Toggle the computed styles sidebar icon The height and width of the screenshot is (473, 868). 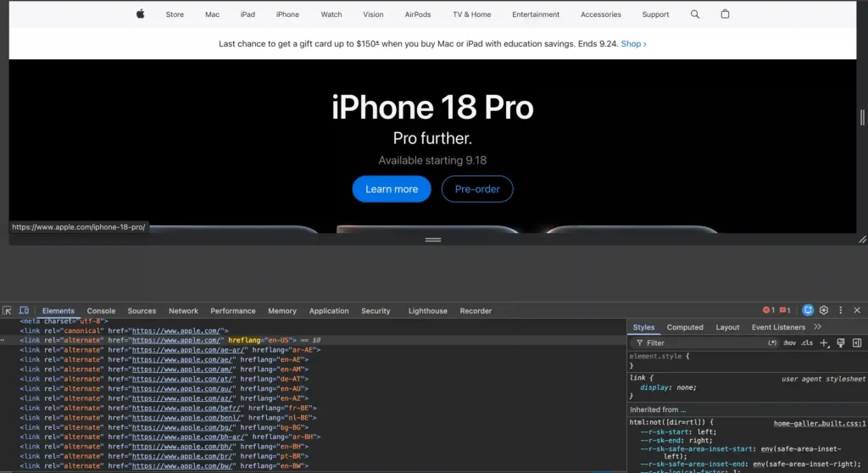pyautogui.click(x=857, y=343)
